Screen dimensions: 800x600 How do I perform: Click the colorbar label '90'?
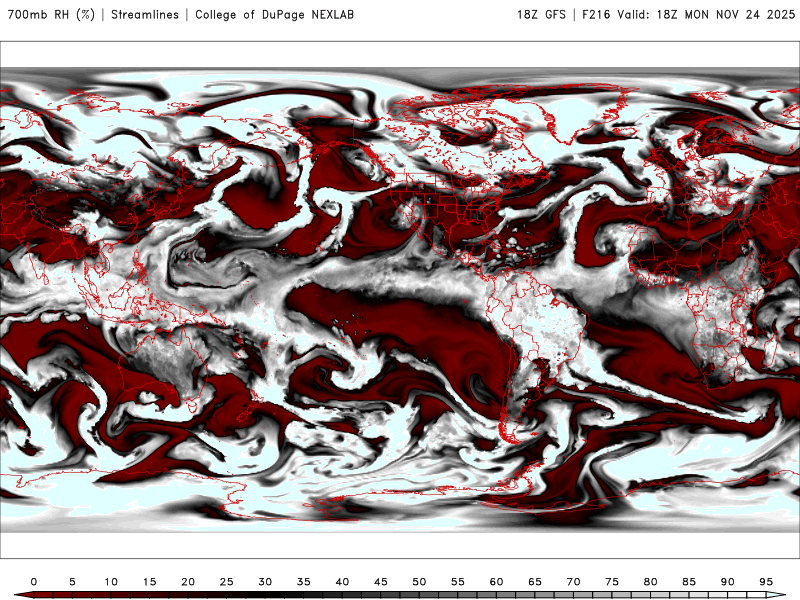[x=728, y=582]
